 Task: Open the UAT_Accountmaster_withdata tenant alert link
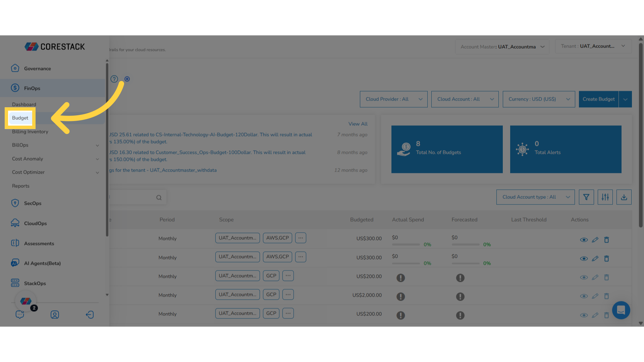(x=163, y=170)
